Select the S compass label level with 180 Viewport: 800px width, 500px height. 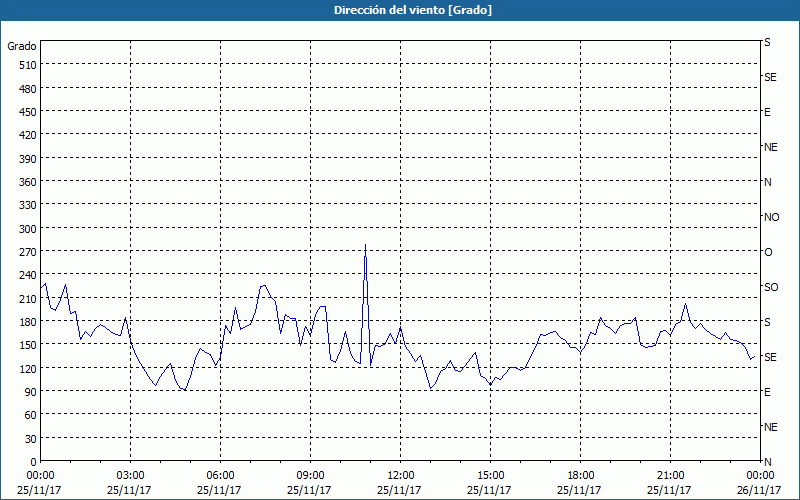(767, 322)
